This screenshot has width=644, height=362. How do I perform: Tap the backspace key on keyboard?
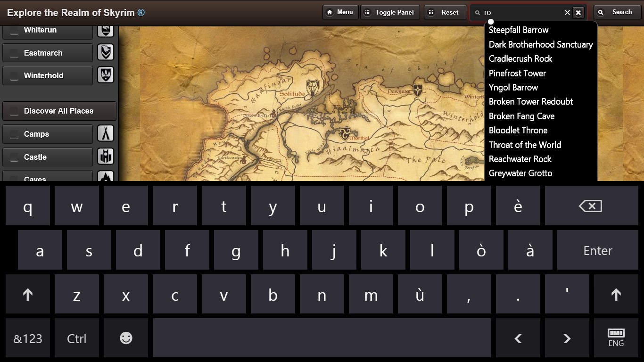(x=591, y=206)
